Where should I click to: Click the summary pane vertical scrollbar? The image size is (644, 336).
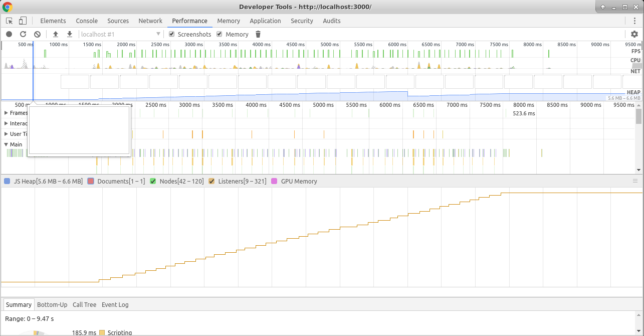[638, 323]
